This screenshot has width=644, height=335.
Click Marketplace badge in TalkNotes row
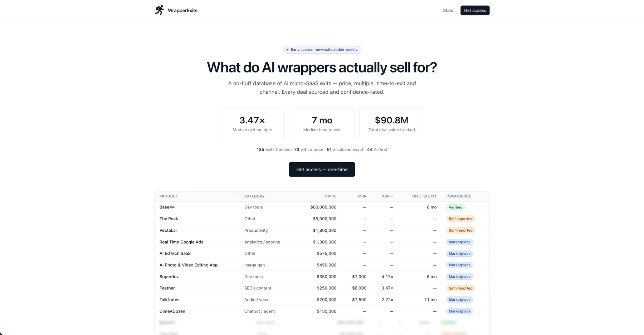(x=459, y=300)
